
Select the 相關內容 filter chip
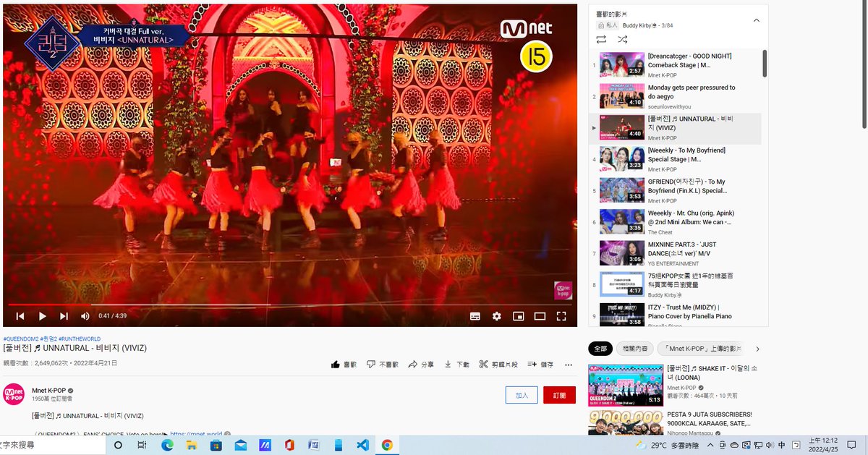[634, 349]
